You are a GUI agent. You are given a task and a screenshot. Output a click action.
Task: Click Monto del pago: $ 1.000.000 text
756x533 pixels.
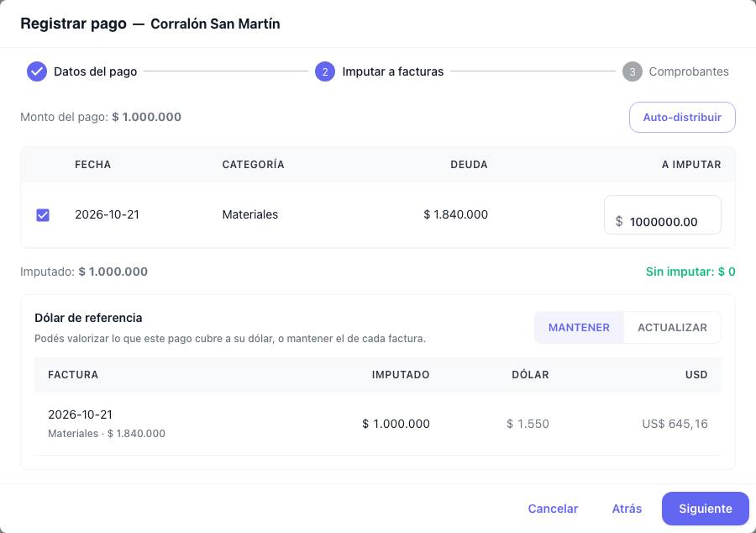(101, 117)
